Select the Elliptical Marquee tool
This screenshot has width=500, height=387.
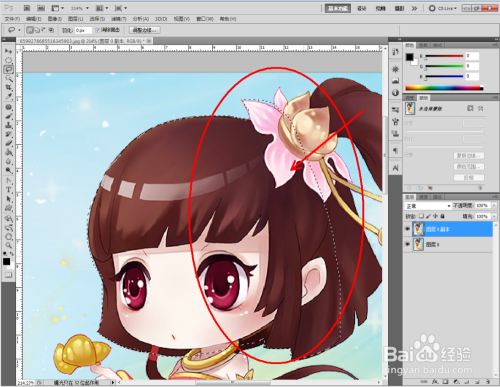point(8,60)
